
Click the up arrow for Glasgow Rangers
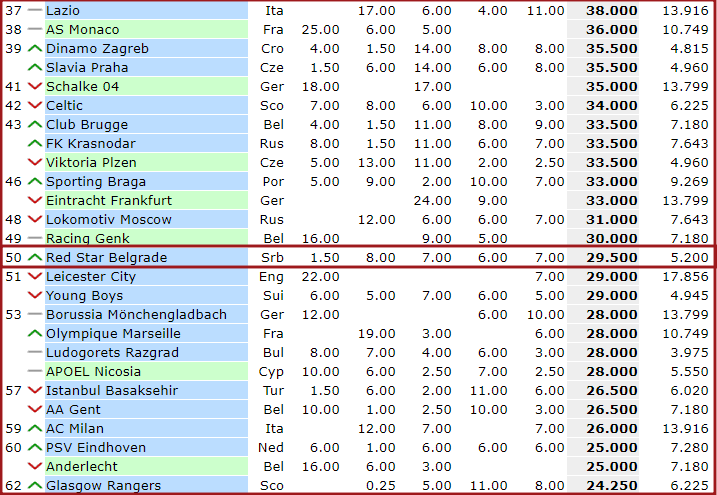(x=35, y=485)
